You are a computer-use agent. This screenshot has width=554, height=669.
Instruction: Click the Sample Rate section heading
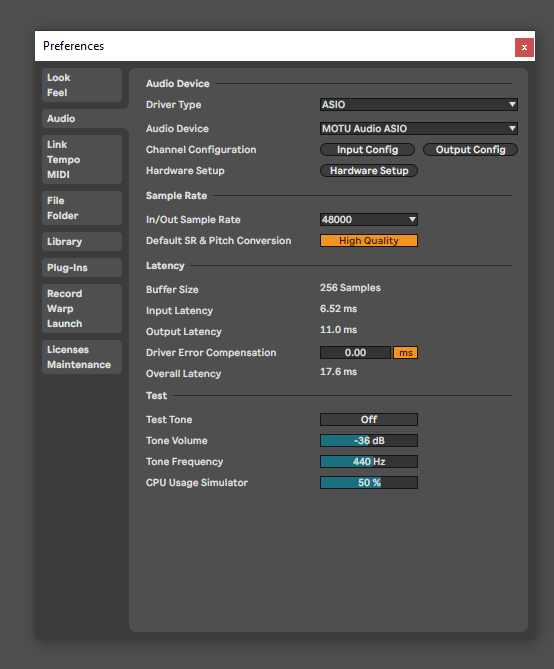176,196
